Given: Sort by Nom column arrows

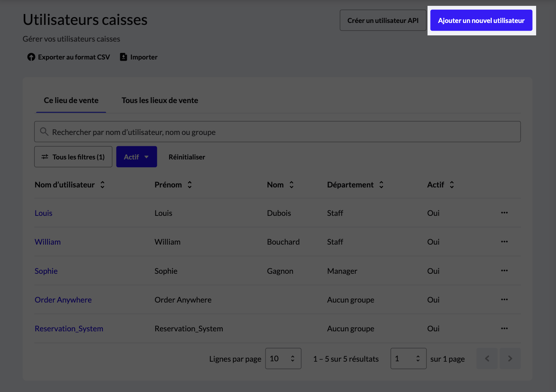Looking at the screenshot, I should pos(291,185).
